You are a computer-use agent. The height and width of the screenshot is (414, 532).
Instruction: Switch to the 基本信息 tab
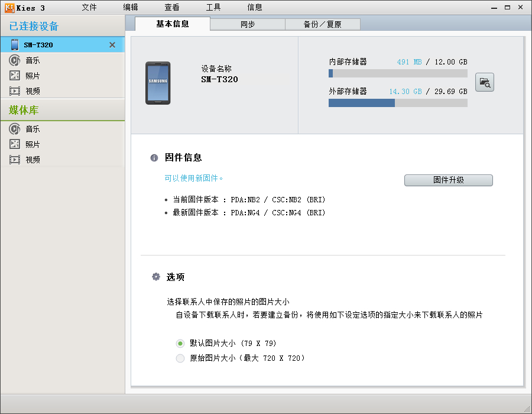pyautogui.click(x=173, y=24)
